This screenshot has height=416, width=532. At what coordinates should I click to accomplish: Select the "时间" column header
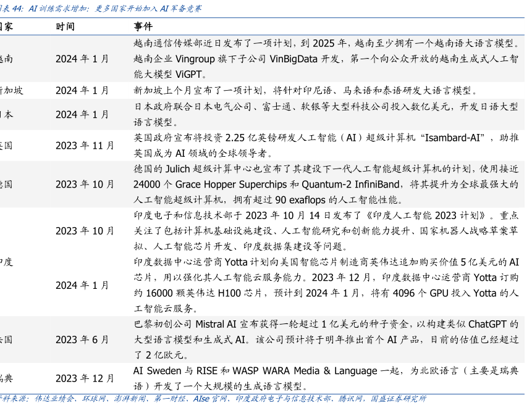pos(65,27)
